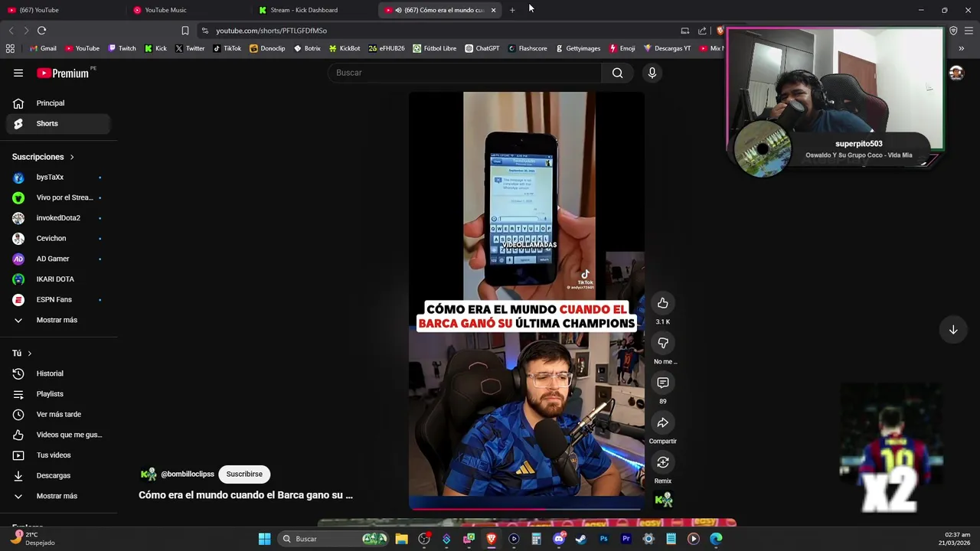Image resolution: width=980 pixels, height=551 pixels.
Task: Switch to the first (667) YouTube tab
Action: 63,10
